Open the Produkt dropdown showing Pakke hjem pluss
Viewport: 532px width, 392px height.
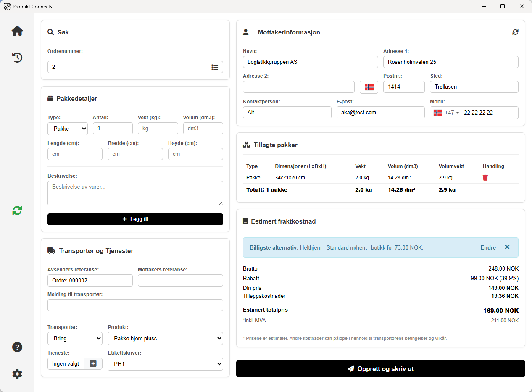(165, 338)
